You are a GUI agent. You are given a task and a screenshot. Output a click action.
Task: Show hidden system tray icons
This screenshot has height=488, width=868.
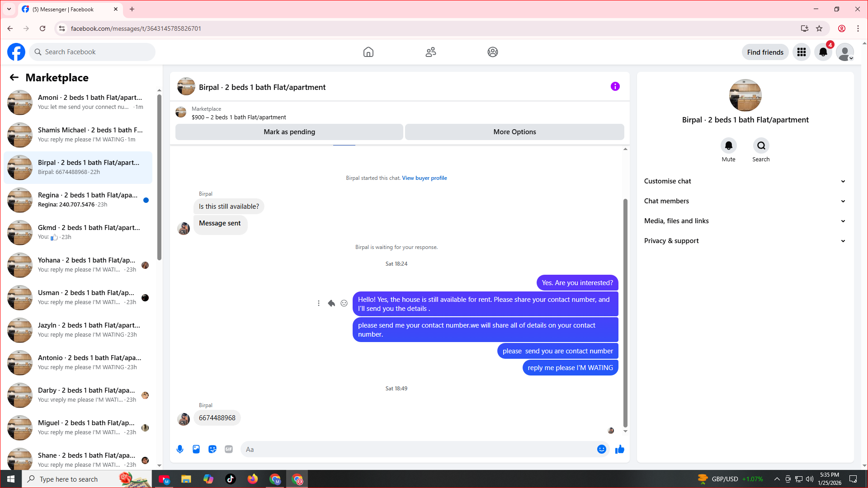[x=777, y=479]
